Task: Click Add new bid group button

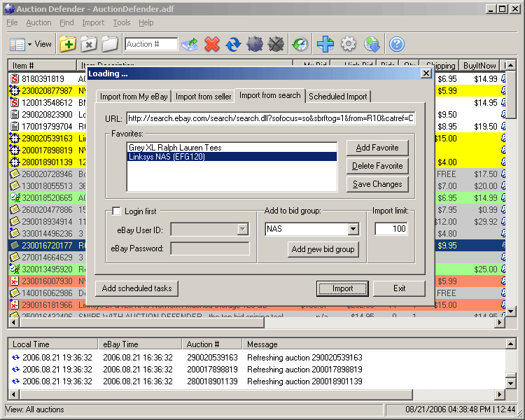Action: [323, 249]
